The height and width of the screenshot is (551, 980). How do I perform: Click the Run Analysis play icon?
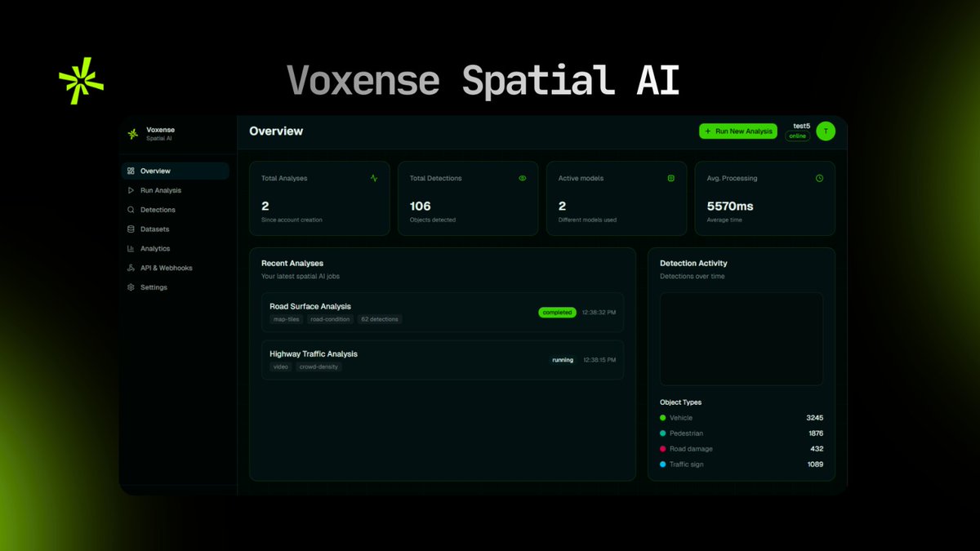tap(131, 190)
